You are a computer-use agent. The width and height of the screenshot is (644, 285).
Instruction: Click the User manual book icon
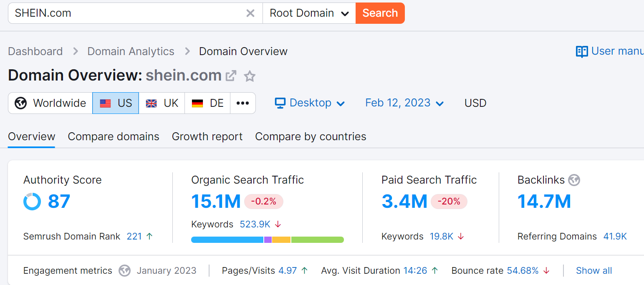(x=581, y=51)
